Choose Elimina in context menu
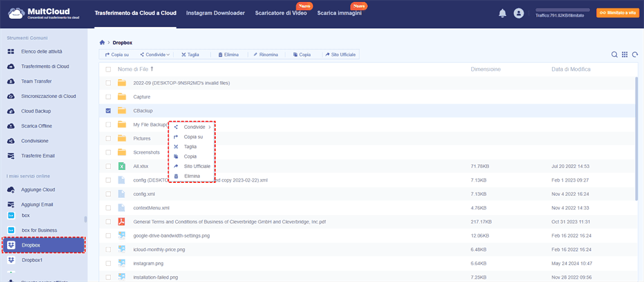Image resolution: width=644 pixels, height=282 pixels. pos(192,176)
